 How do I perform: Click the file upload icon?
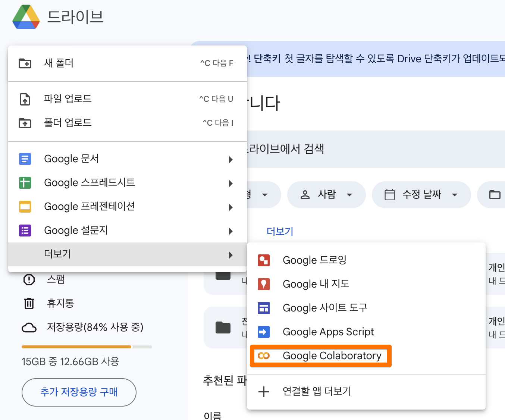(25, 99)
